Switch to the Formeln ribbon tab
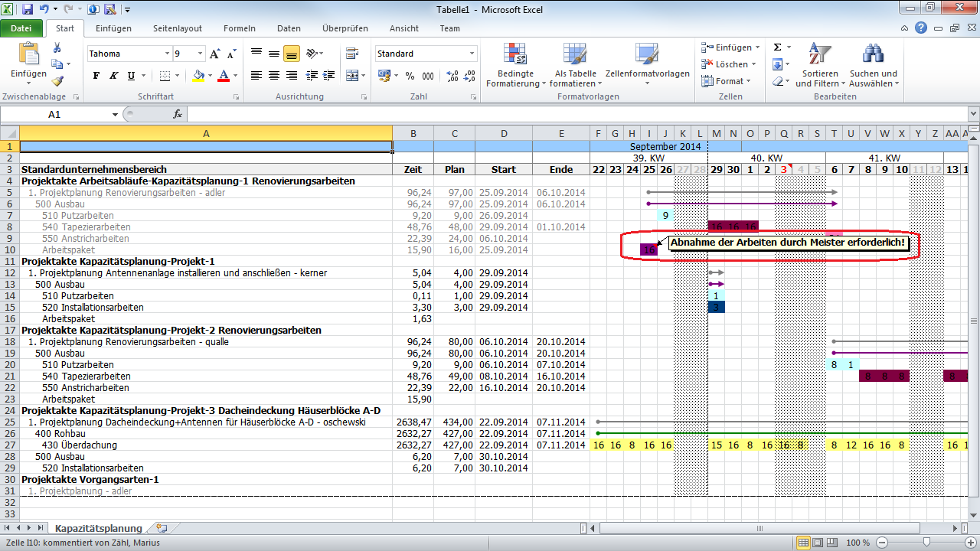The height and width of the screenshot is (551, 980). click(239, 28)
